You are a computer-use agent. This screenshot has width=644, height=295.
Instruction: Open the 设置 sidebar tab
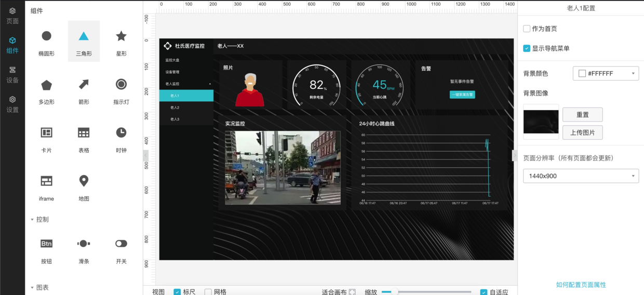(12, 104)
